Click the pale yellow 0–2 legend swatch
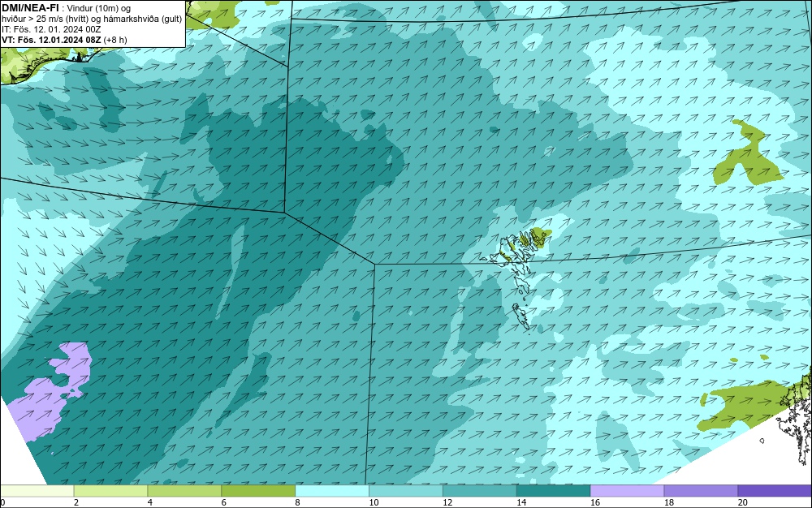This screenshot has height=508, width=812. (37, 491)
